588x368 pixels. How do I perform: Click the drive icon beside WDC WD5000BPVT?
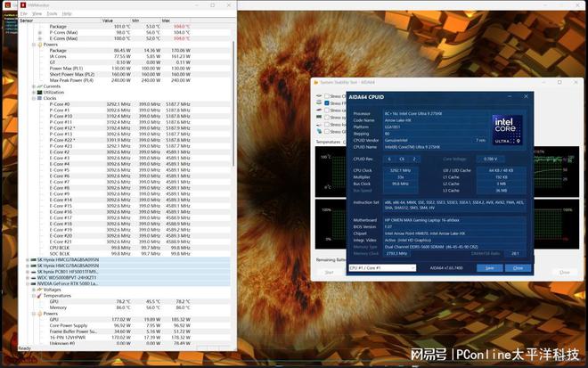(x=33, y=278)
